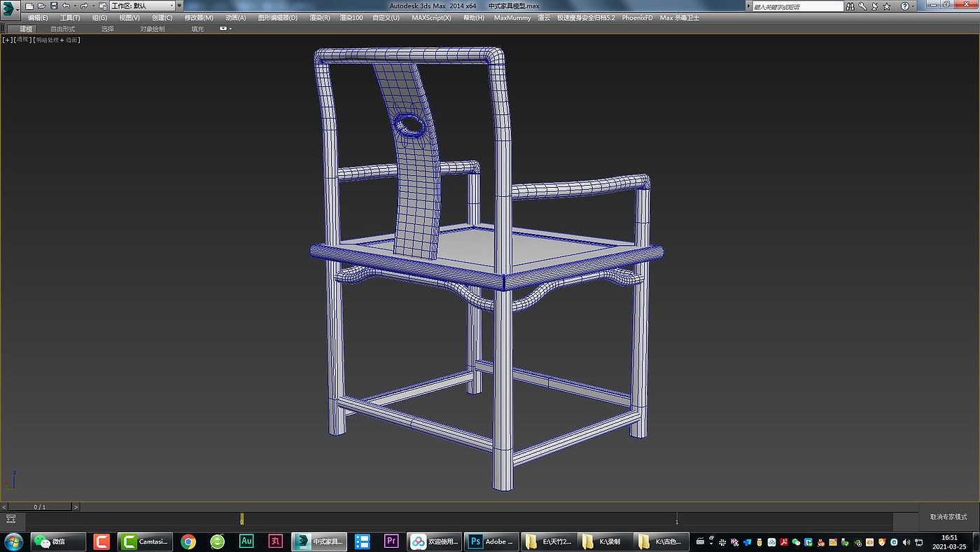
Task: Click the Redo arrow icon
Action: click(x=84, y=6)
